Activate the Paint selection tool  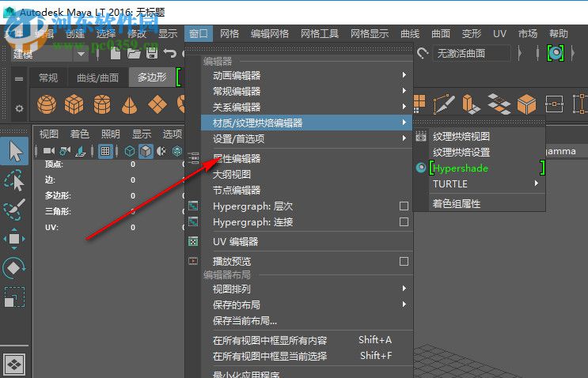pos(14,210)
